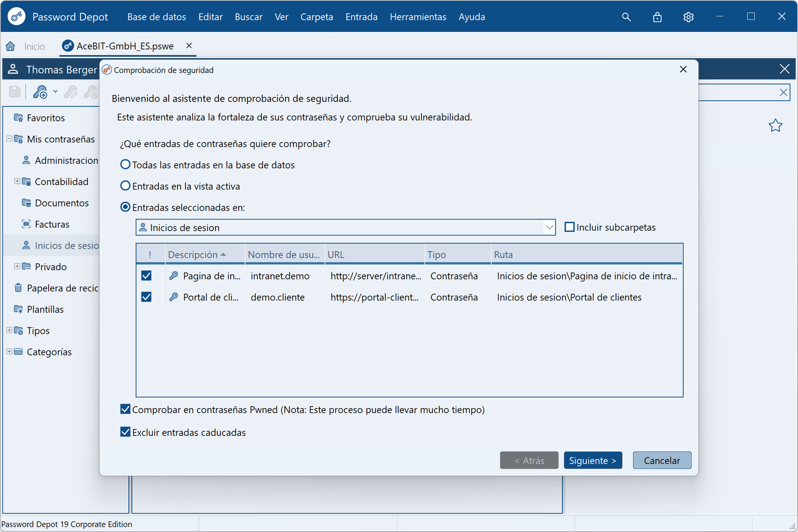This screenshot has height=532, width=798.
Task: Click the save disk icon in toolbar
Action: (15, 91)
